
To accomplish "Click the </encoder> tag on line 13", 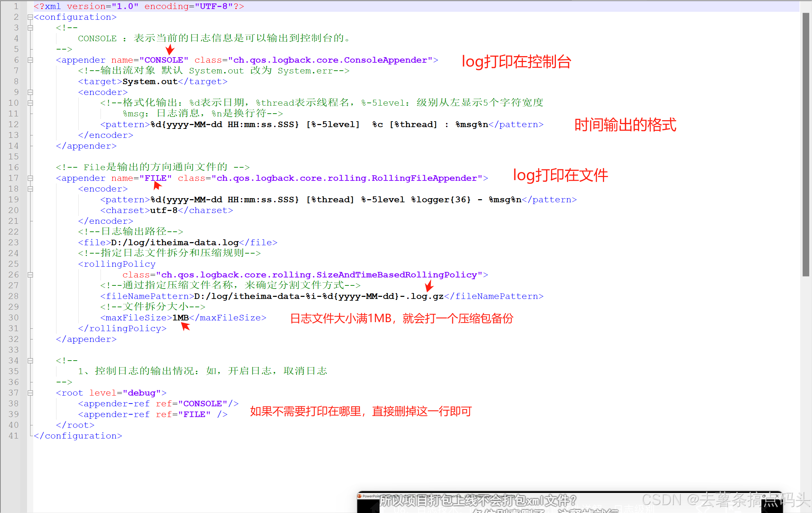I will (106, 135).
